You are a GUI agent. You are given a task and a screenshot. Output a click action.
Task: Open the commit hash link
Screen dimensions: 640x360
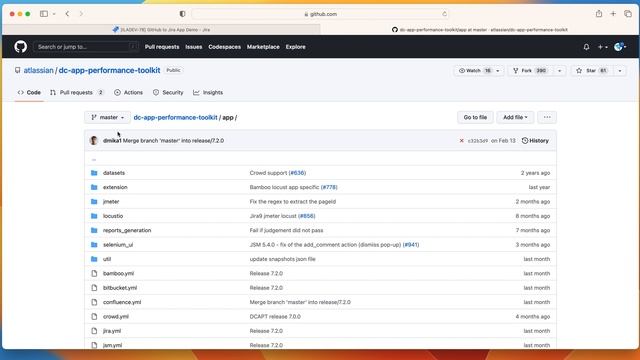(478, 141)
